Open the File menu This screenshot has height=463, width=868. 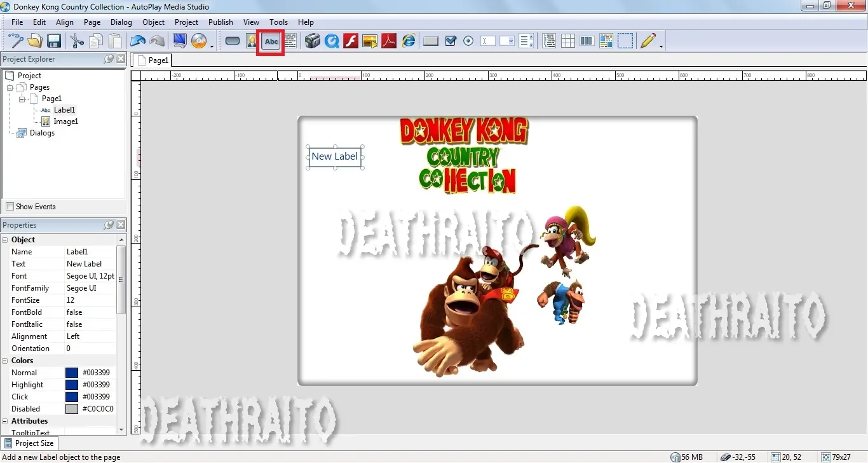[17, 22]
